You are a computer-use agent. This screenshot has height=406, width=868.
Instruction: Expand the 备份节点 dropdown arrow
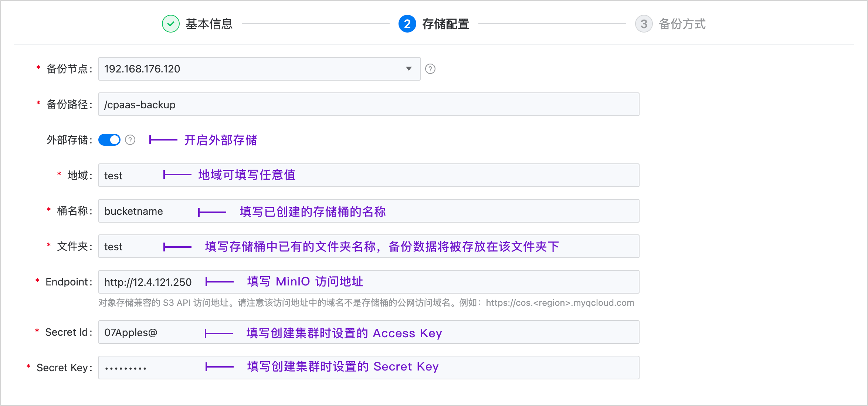[x=408, y=69]
